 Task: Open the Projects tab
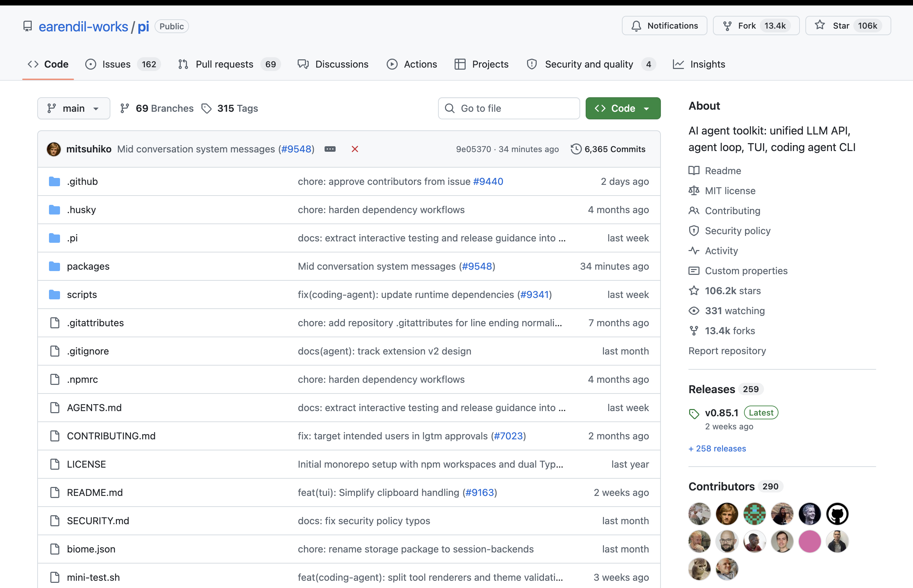point(482,64)
